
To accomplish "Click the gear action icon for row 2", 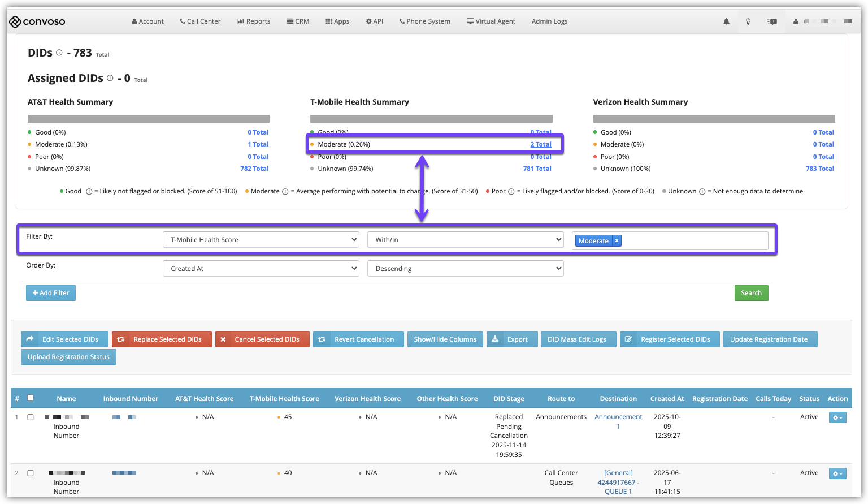I will (837, 473).
